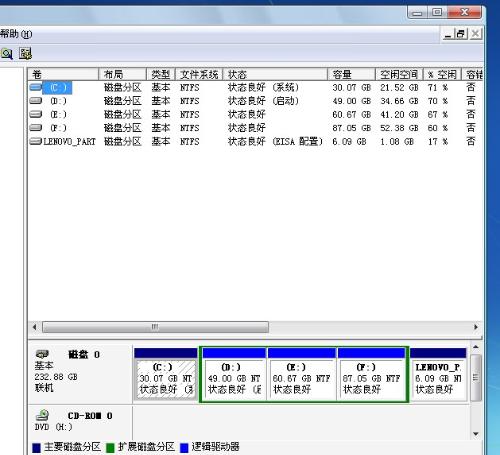Click the CD-ROM 0 drive icon

click(42, 415)
